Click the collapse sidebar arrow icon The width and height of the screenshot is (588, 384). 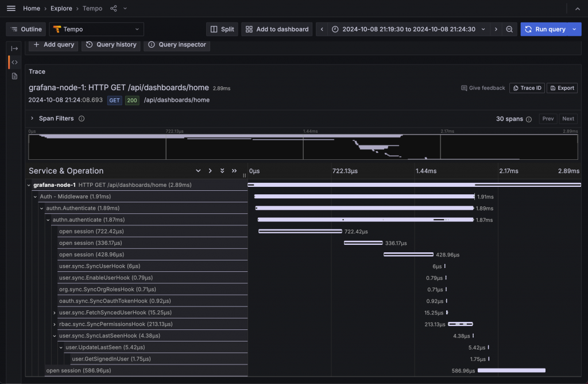coord(14,48)
